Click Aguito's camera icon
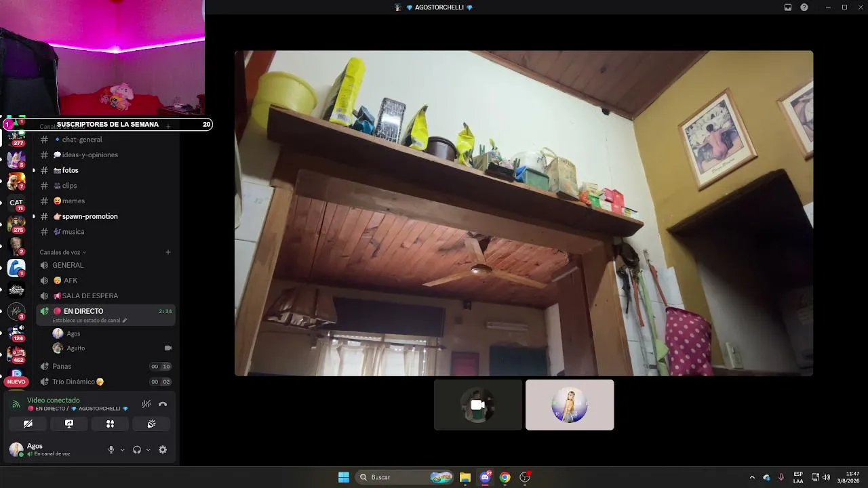 (168, 348)
